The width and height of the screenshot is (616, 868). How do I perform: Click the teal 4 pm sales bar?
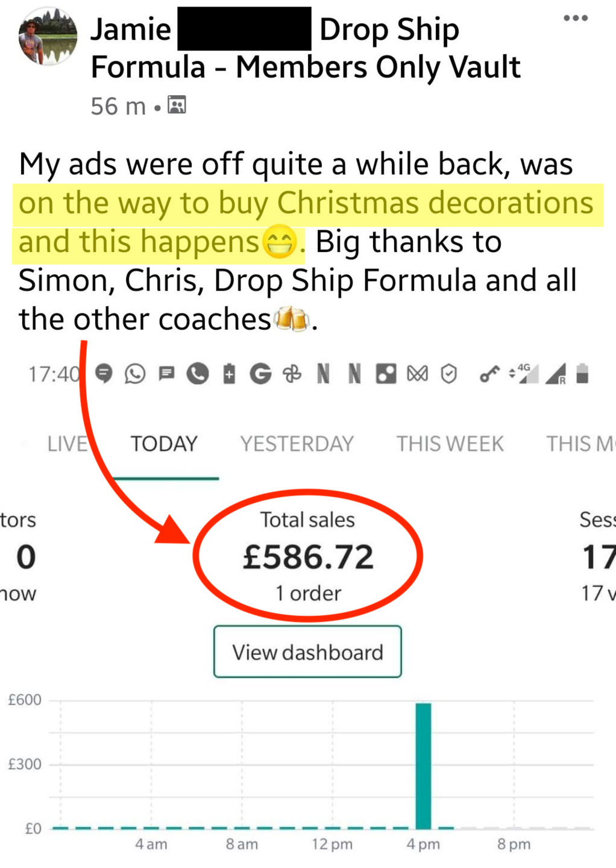coord(423,766)
